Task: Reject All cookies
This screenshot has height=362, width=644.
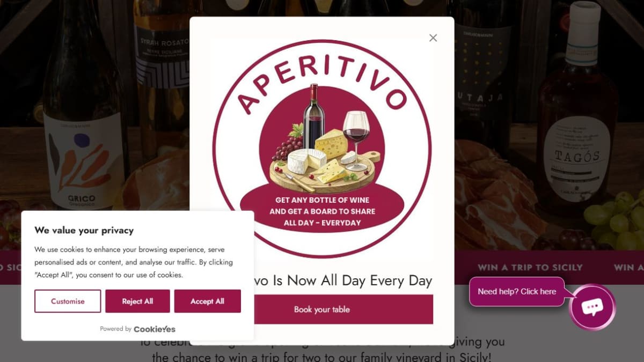Action: 137,301
